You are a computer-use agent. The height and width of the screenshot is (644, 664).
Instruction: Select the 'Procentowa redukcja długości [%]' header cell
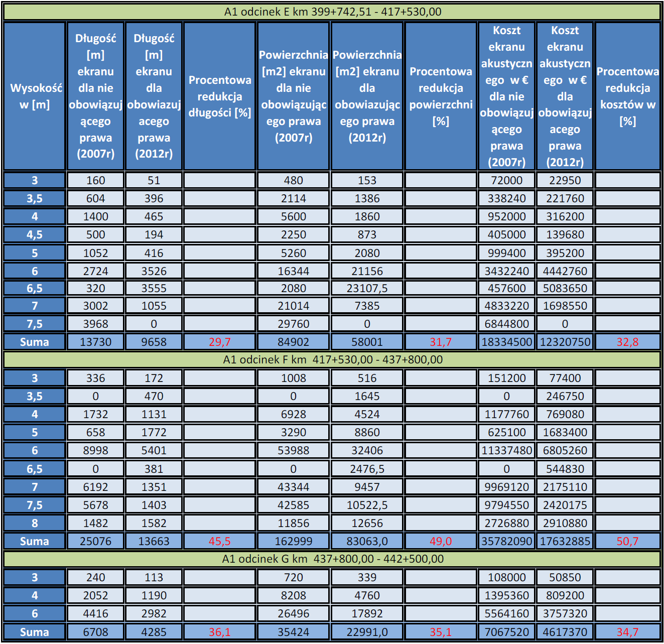(219, 96)
